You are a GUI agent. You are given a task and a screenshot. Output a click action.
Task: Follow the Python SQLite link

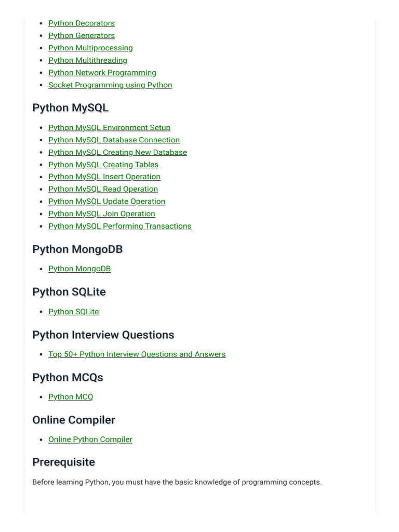pyautogui.click(x=73, y=312)
